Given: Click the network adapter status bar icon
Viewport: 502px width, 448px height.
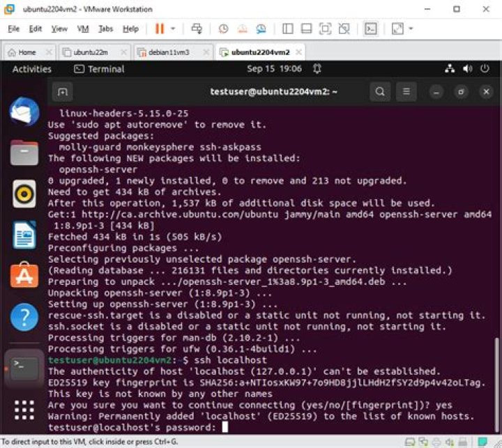Looking at the screenshot, I should coord(423,442).
